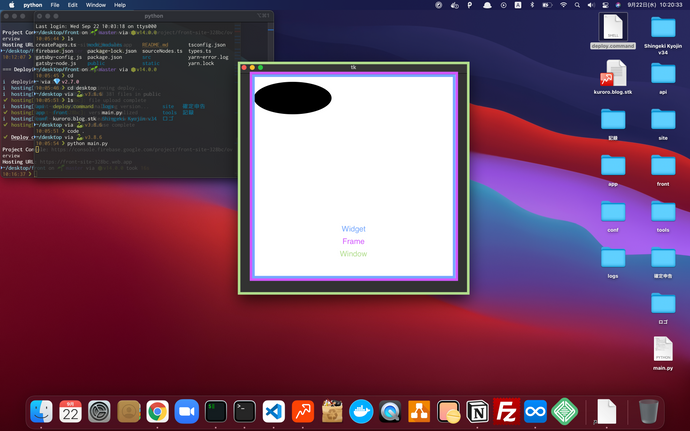Select the ロゴ folder on the desktop
The image size is (690, 431).
(663, 308)
